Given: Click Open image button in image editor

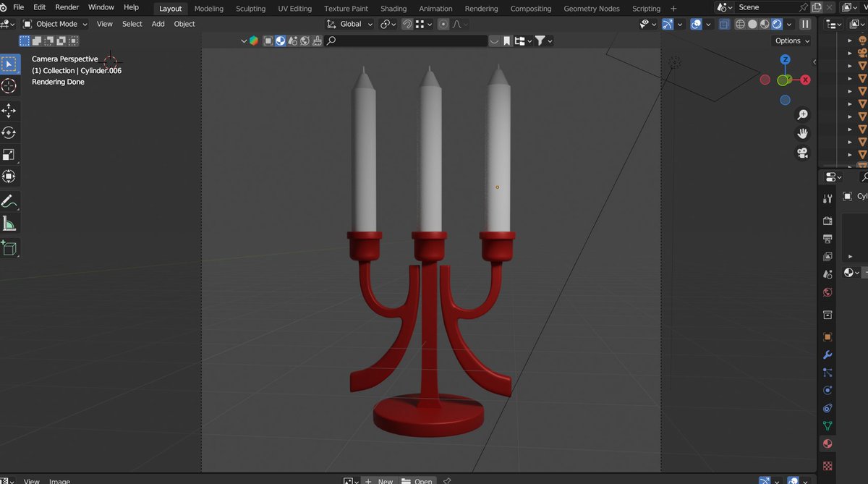Looking at the screenshot, I should coord(417,481).
